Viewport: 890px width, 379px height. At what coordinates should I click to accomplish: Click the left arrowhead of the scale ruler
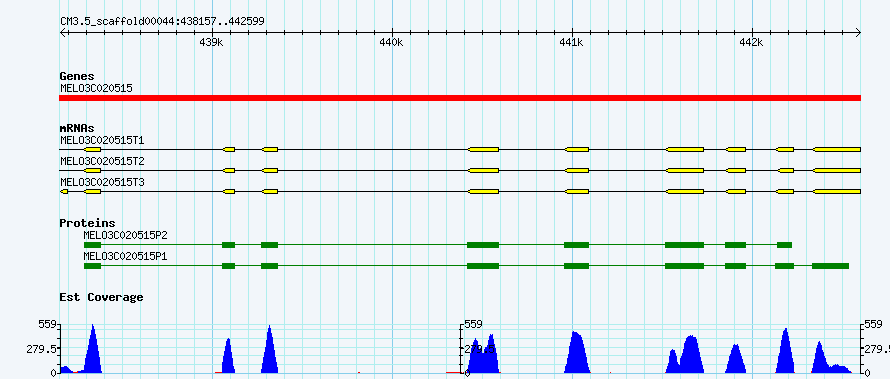[62, 33]
